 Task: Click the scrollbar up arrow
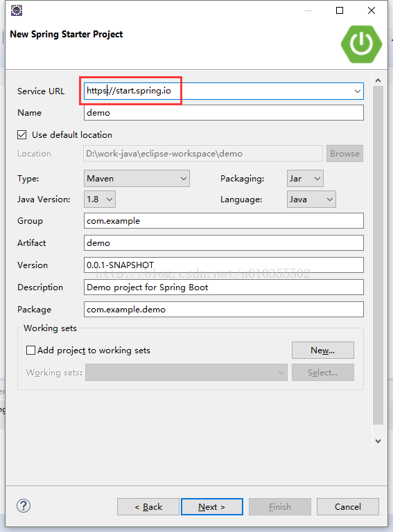click(x=378, y=81)
